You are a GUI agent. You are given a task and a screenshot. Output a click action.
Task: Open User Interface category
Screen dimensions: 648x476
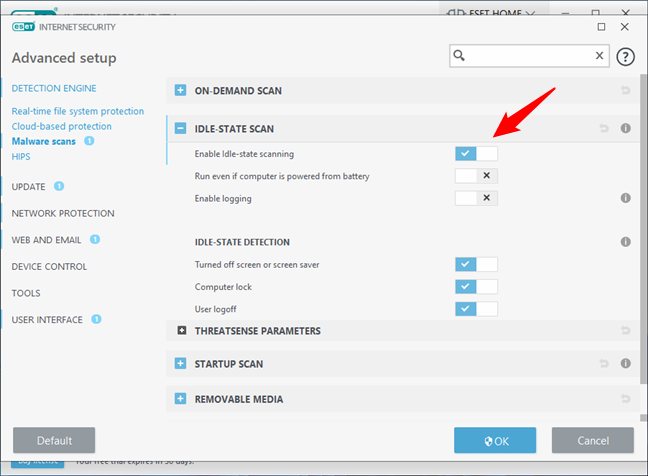click(x=47, y=320)
